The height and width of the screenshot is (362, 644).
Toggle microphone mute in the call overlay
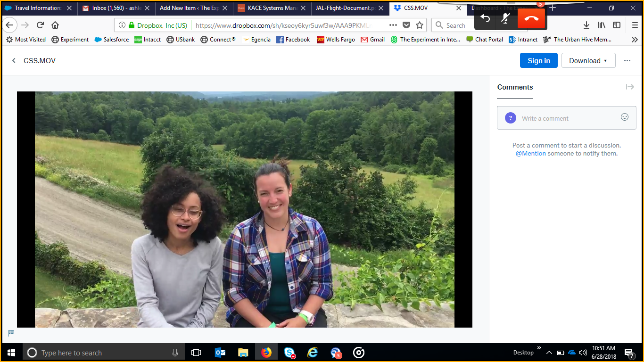506,19
